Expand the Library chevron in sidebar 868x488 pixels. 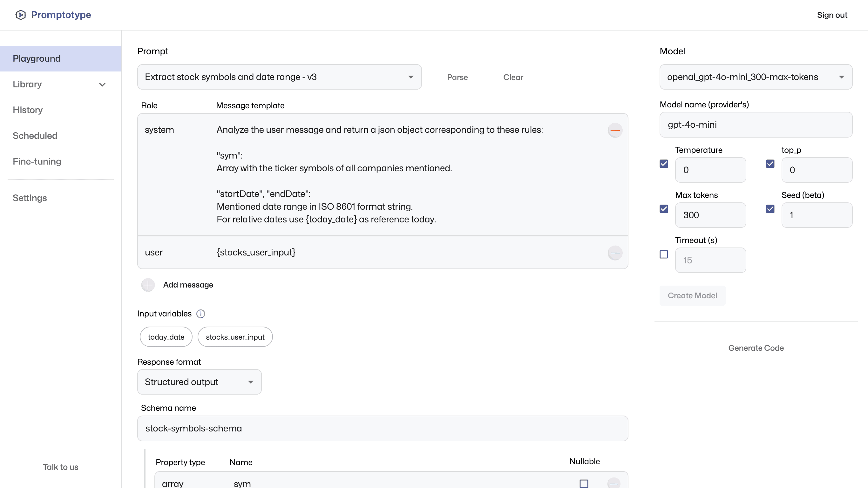pos(102,85)
